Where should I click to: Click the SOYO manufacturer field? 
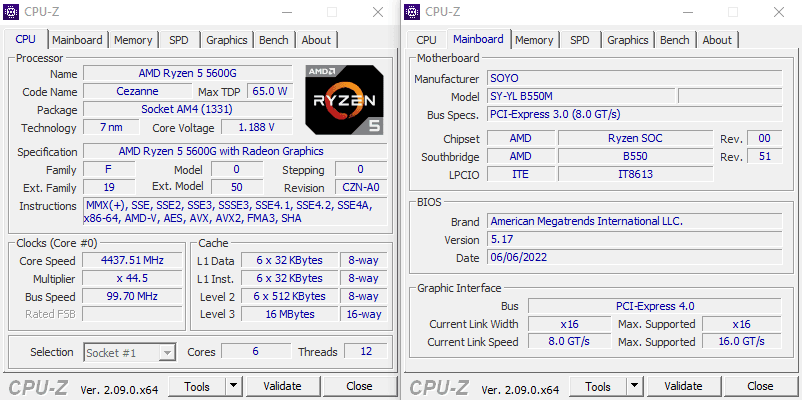coord(634,78)
